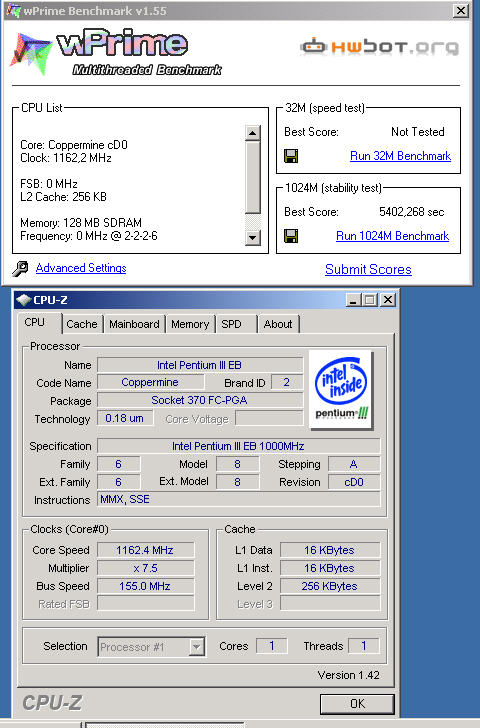Click the Instructions field MMX, SSE
The image size is (480, 728).
pyautogui.click(x=239, y=500)
